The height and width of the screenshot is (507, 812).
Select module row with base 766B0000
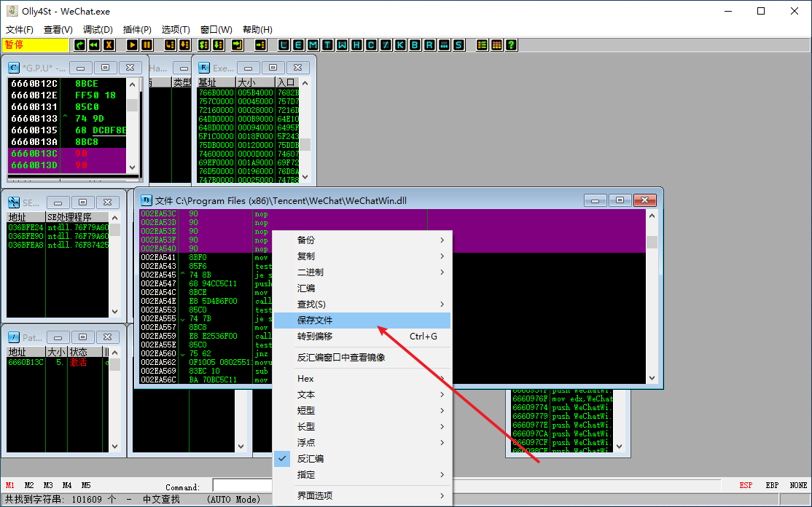click(248, 93)
